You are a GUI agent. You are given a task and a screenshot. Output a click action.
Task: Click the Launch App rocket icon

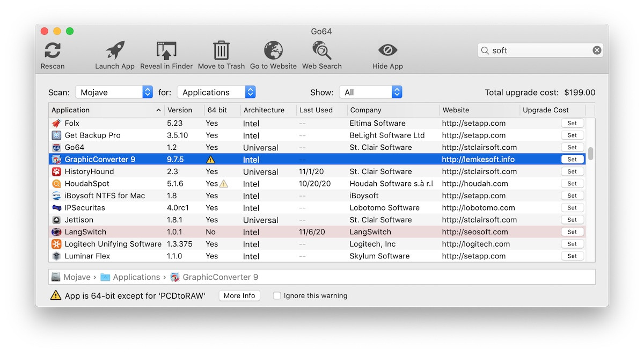[115, 50]
